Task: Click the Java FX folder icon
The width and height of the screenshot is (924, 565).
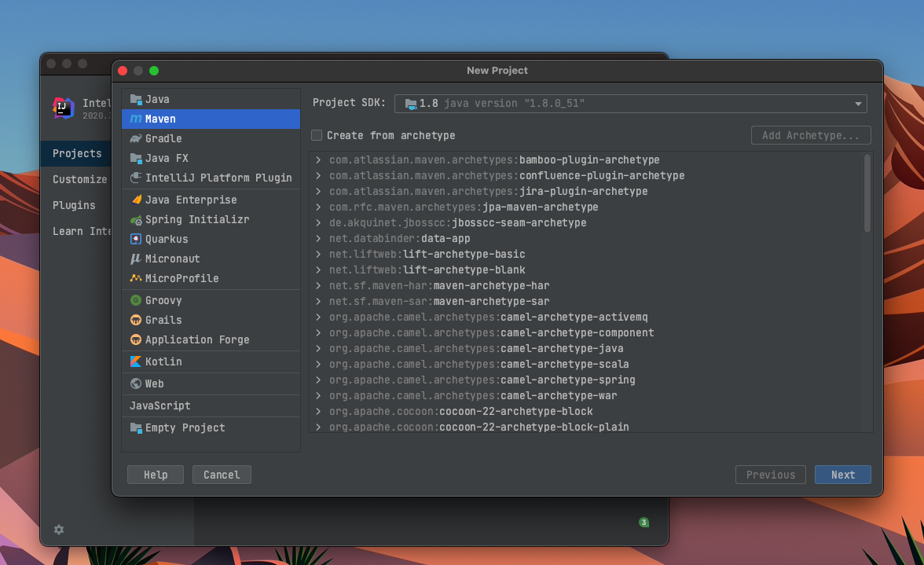Action: pos(136,158)
